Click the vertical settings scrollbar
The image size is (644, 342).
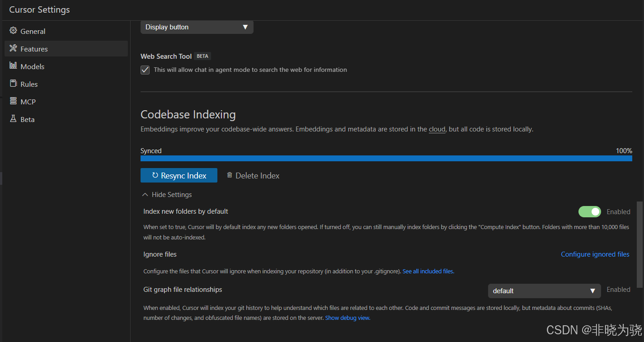(639, 244)
